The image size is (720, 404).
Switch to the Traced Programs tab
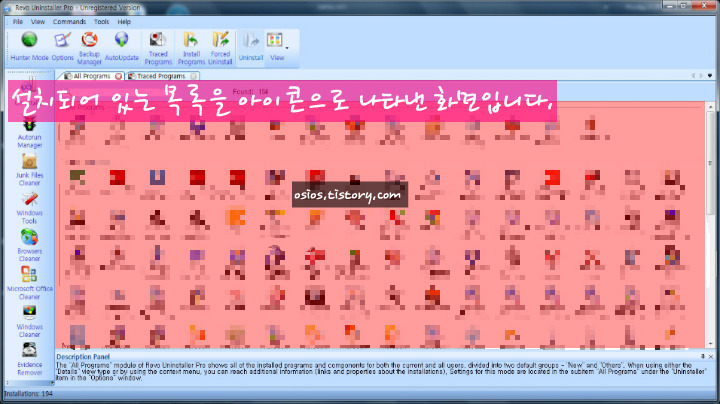click(161, 76)
